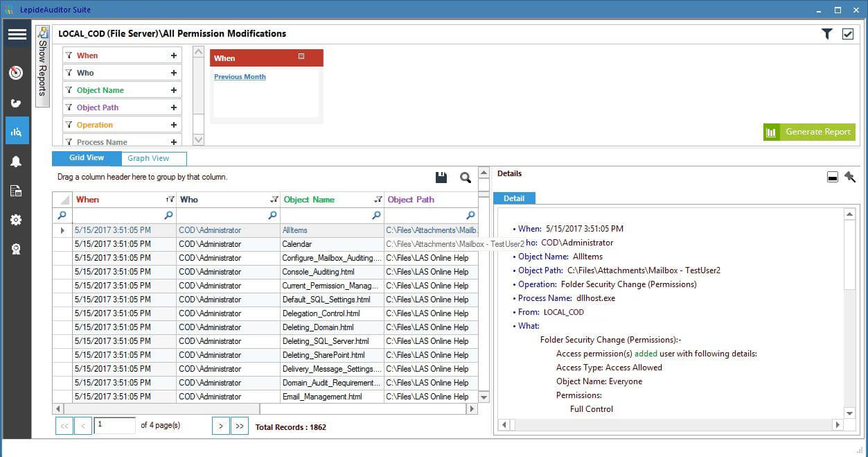Click Details pane scroll down arrow

point(850,413)
